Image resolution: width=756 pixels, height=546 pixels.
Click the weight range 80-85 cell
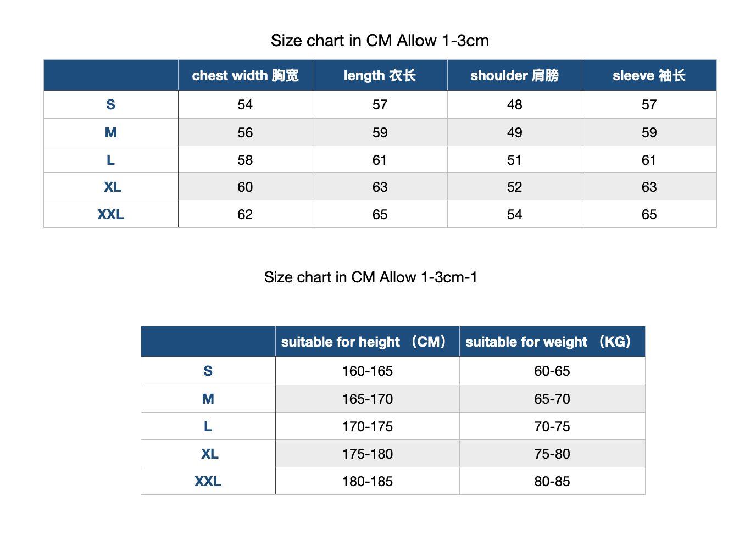click(552, 481)
